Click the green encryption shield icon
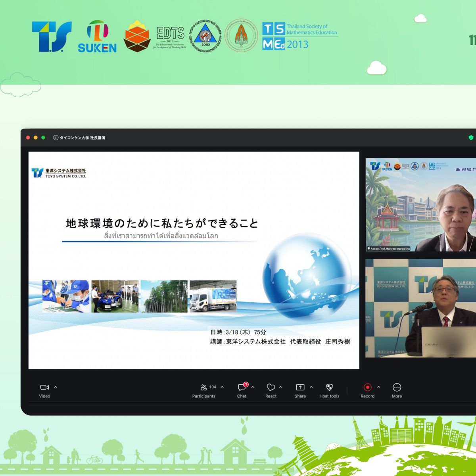476x476 pixels. pyautogui.click(x=471, y=138)
